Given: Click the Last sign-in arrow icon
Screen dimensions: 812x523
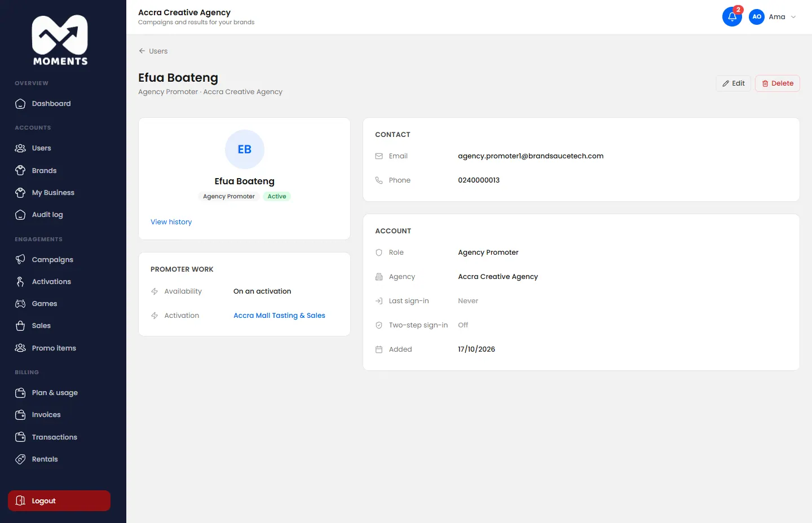Looking at the screenshot, I should point(379,301).
